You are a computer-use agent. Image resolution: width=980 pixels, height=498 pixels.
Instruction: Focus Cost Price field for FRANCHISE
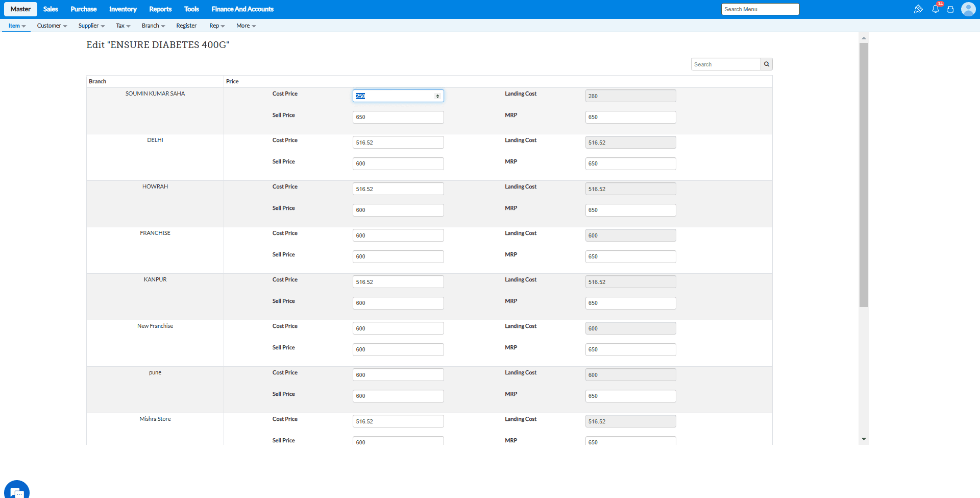click(398, 235)
